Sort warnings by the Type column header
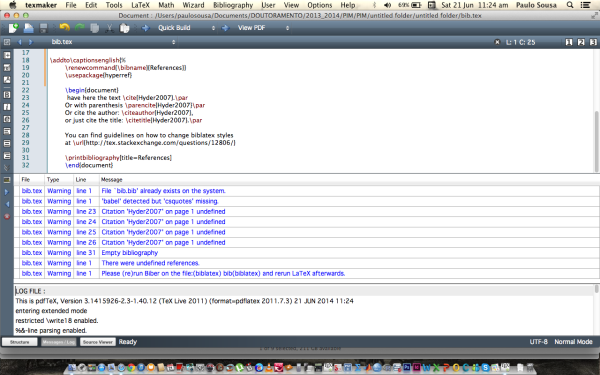 click(59, 179)
